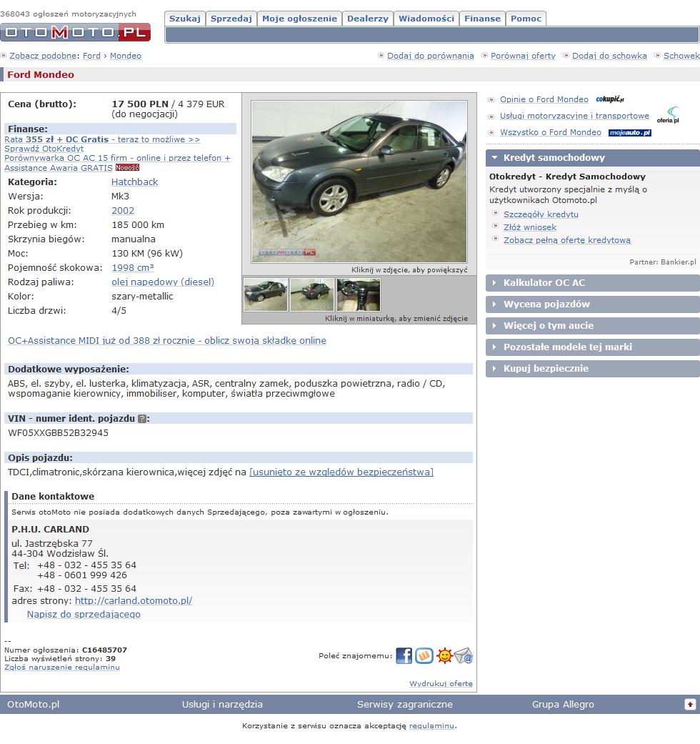Click Zgłoś naruszenie regulaminu link
Screen dimensions: 700x744
pos(62,667)
